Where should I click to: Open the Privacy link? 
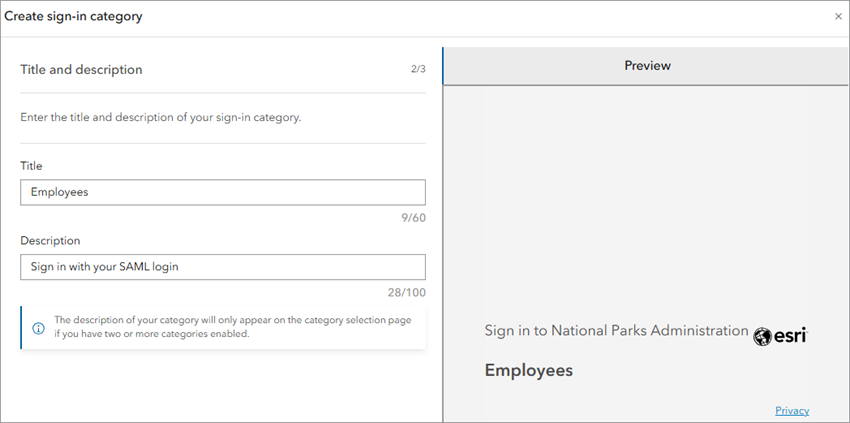[791, 411]
